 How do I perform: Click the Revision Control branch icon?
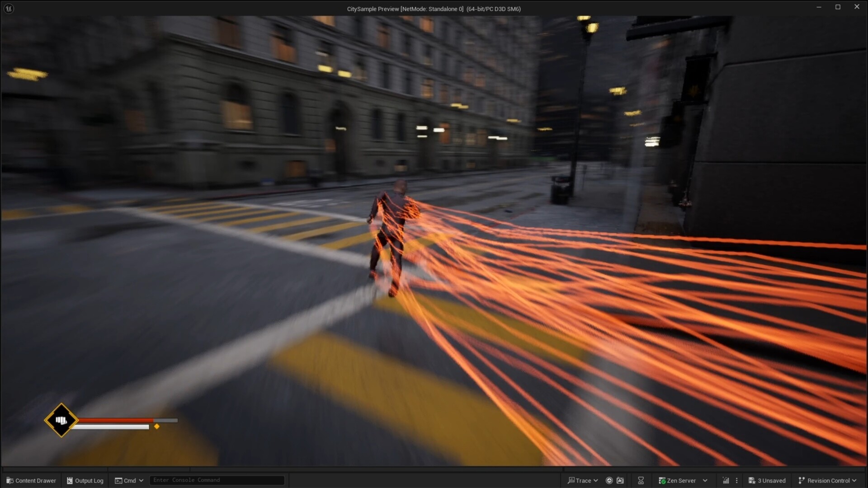coord(801,480)
